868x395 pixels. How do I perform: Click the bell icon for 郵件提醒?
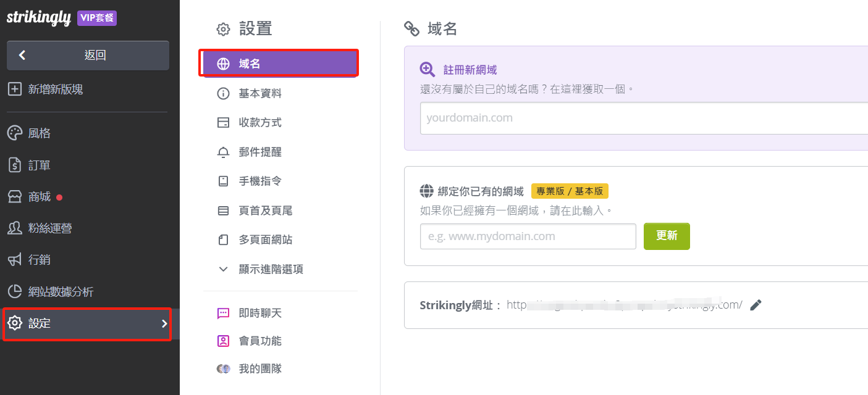pos(224,152)
